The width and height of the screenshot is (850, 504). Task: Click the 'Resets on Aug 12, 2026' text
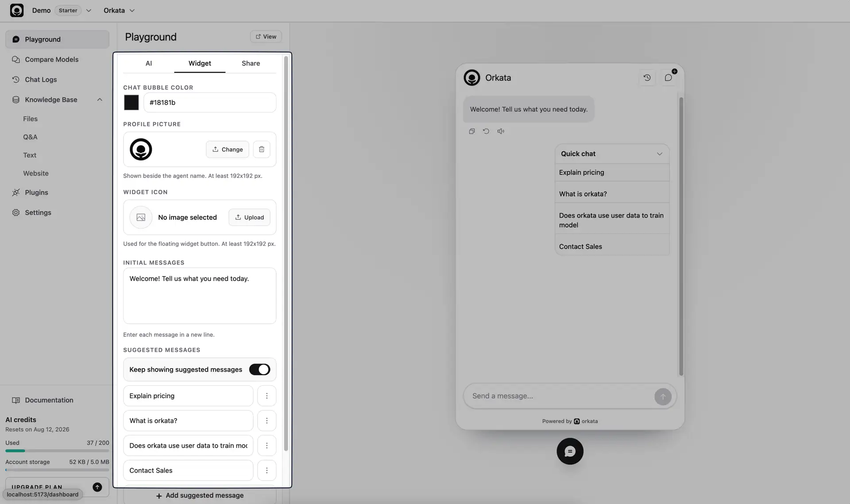37,430
